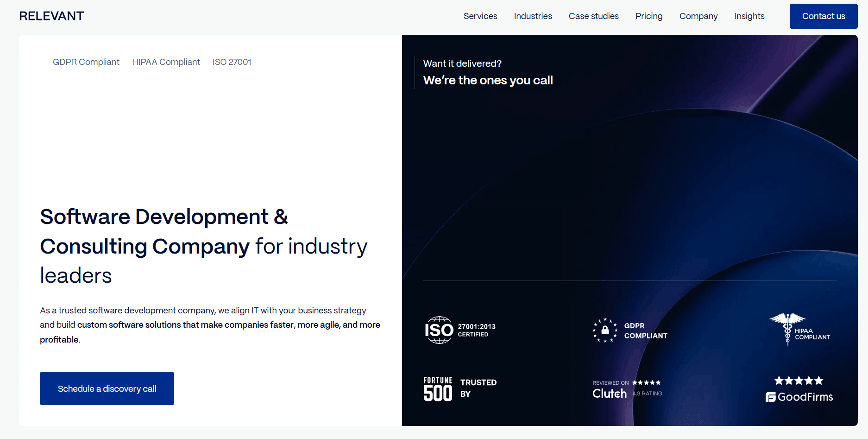Click the ISO globe logo icon
Screen dimensions: 868x439
tap(439, 330)
